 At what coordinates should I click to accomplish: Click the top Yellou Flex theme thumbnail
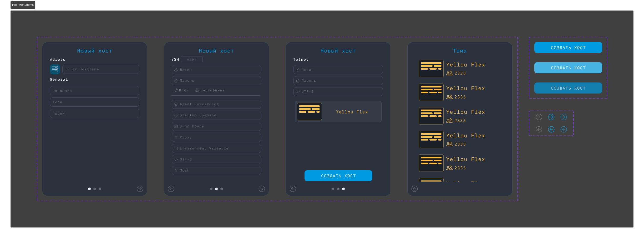click(x=431, y=69)
